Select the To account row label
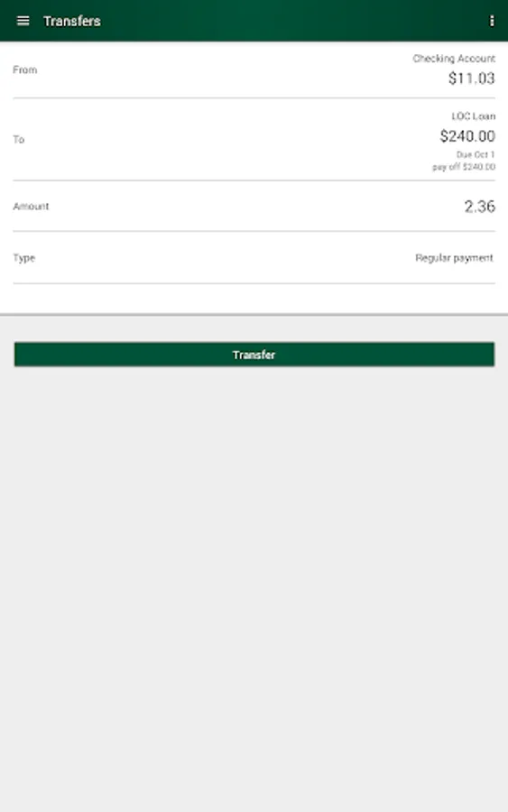This screenshot has height=812, width=508. click(19, 139)
